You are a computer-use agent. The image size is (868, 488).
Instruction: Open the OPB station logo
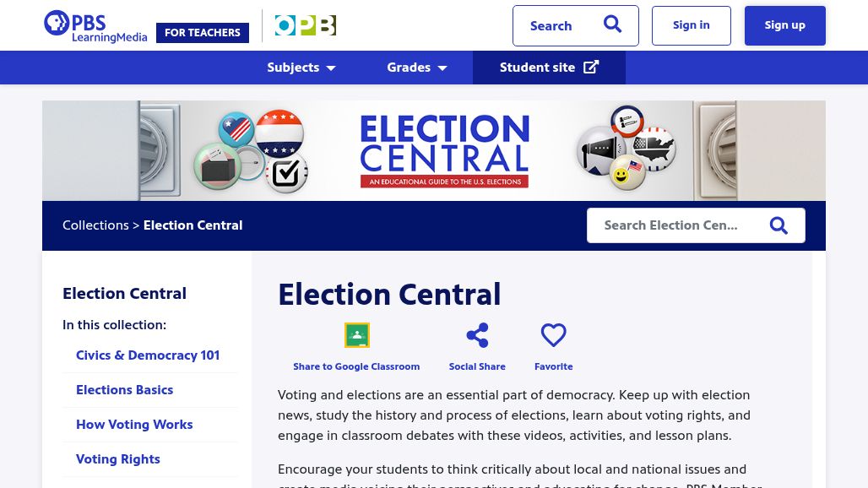pos(305,25)
